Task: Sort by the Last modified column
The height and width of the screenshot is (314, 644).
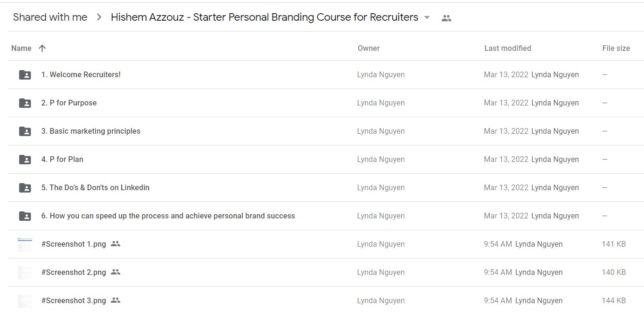Action: tap(508, 48)
